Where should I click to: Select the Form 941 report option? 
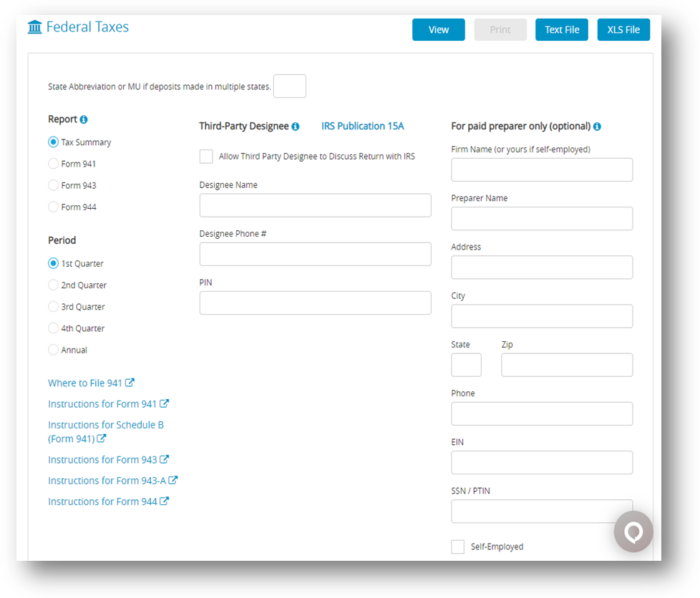click(53, 163)
